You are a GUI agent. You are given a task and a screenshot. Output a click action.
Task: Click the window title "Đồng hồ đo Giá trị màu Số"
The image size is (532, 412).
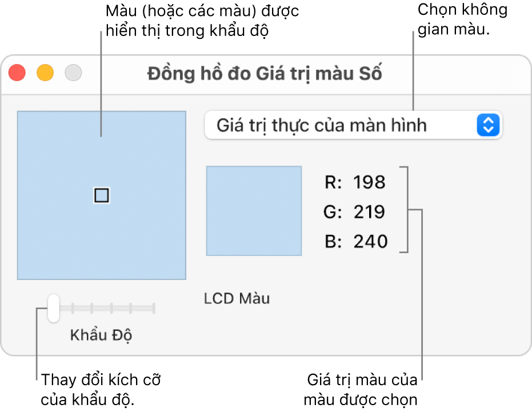click(265, 74)
